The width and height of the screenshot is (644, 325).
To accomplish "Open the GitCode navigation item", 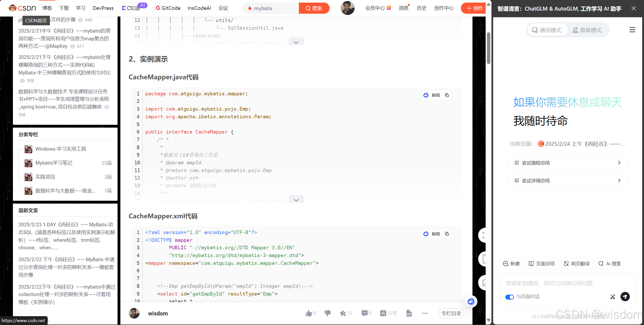I will tap(168, 8).
